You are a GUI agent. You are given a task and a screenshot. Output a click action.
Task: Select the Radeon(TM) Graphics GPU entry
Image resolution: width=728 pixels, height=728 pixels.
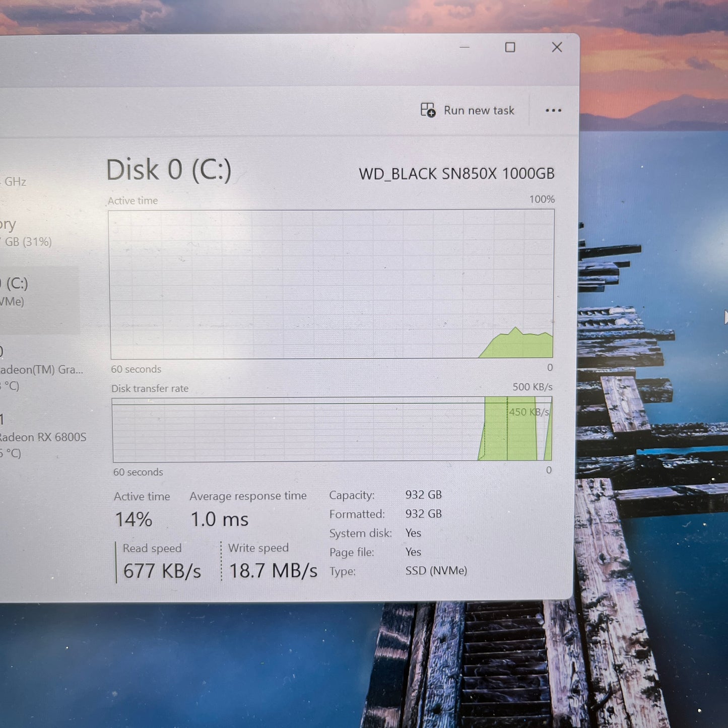[41, 369]
